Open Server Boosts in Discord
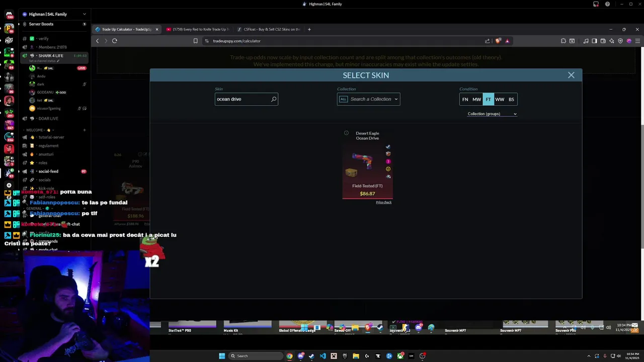Image resolution: width=644 pixels, height=362 pixels. 54,24
